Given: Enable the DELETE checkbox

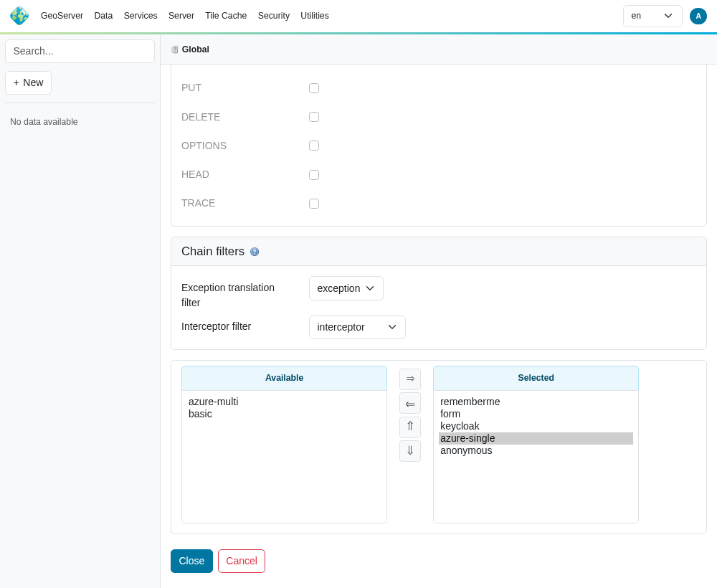Looking at the screenshot, I should click(x=314, y=117).
